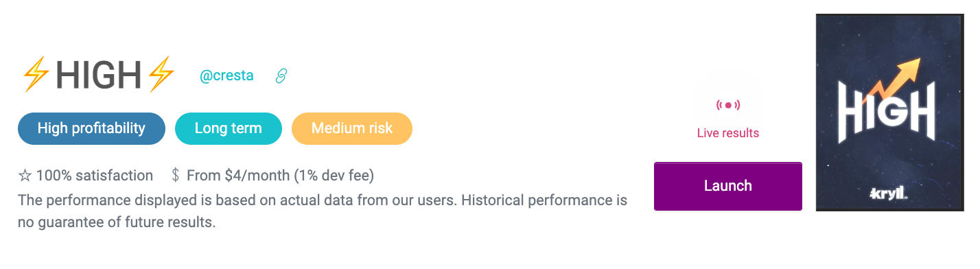The image size is (980, 269).
Task: Select the High profitability tag
Action: click(x=91, y=128)
